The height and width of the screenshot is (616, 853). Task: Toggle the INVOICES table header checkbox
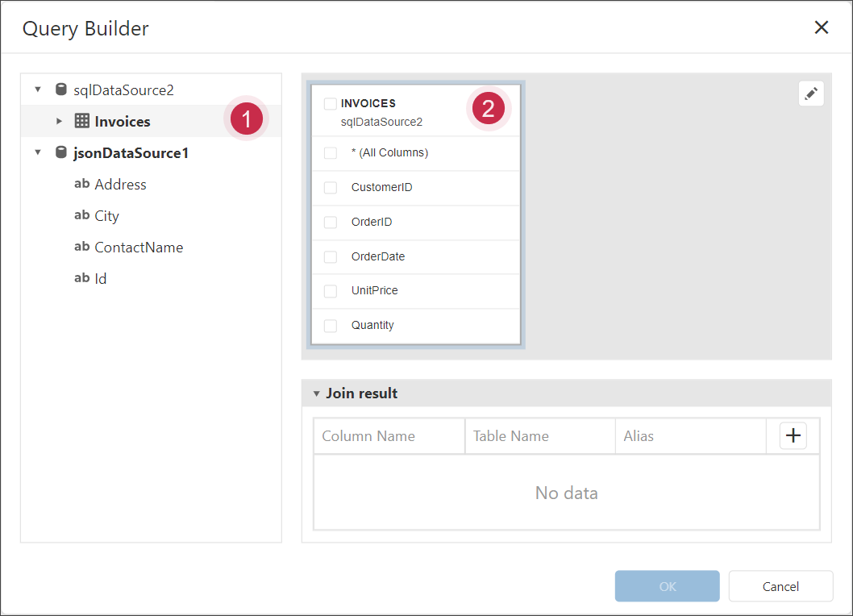coord(331,104)
